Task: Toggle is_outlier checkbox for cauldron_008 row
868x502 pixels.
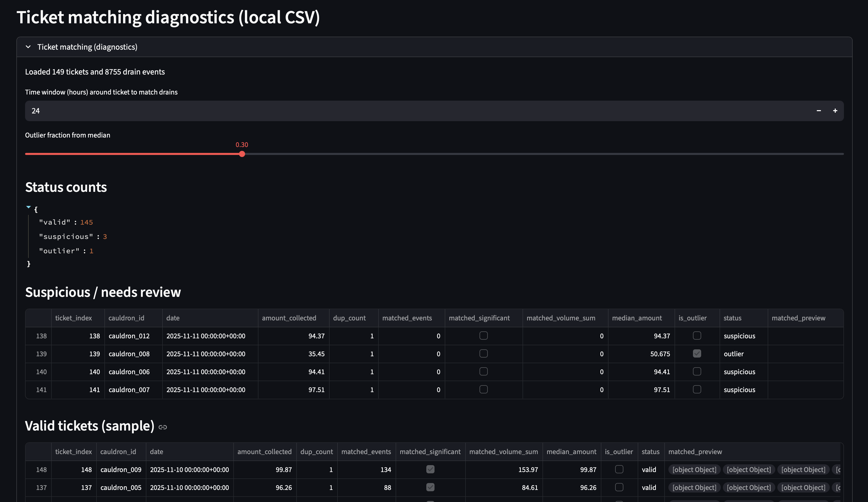Action: coord(697,354)
